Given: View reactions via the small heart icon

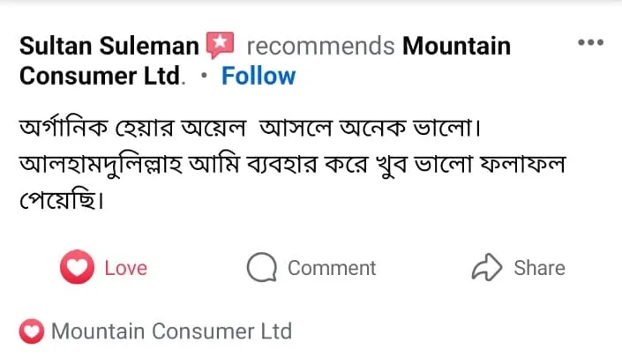Looking at the screenshot, I should coord(32,332).
